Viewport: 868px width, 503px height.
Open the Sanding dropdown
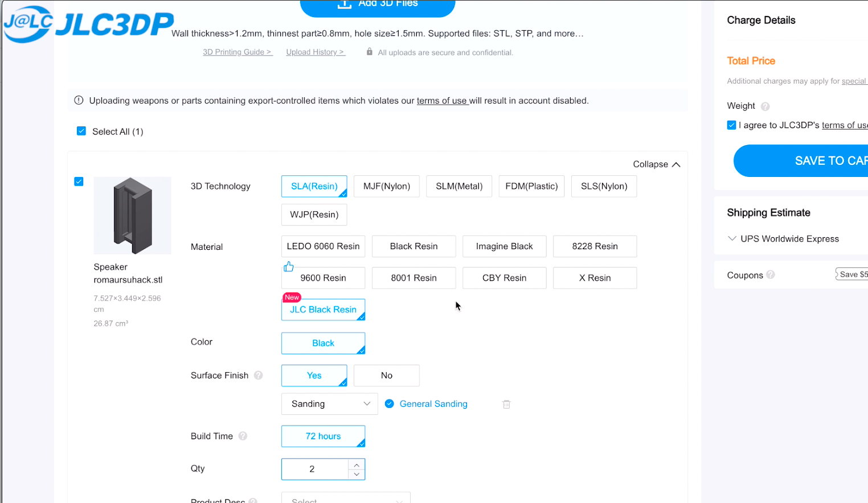pos(329,404)
